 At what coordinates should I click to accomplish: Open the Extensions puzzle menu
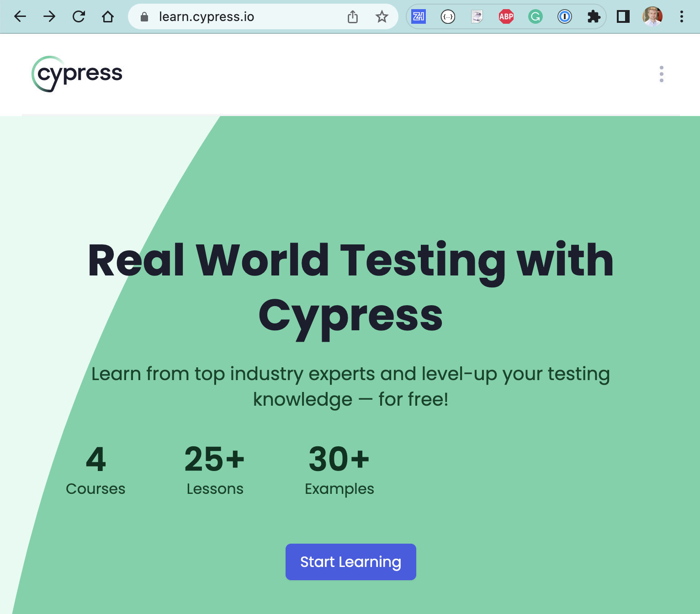(x=594, y=17)
